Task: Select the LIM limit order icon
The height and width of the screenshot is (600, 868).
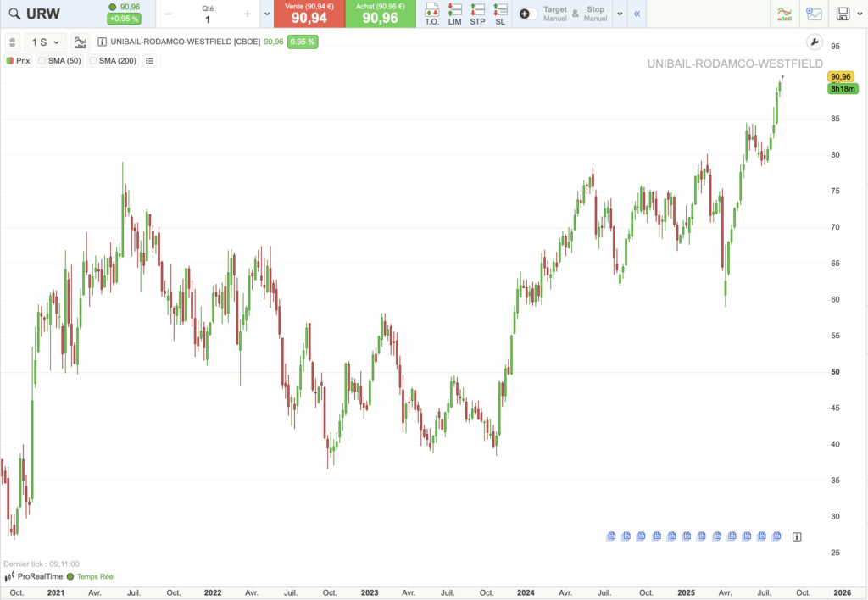Action: coord(454,13)
